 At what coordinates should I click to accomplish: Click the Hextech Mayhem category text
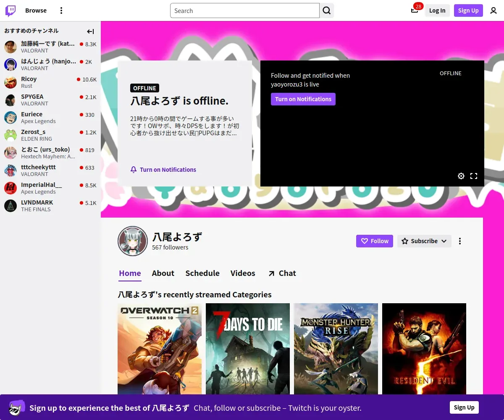48,157
